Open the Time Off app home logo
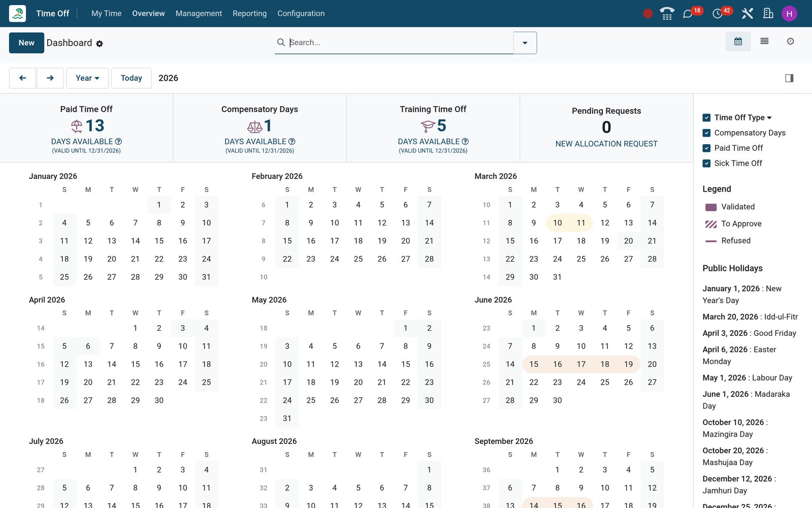This screenshot has width=812, height=508. tap(18, 14)
